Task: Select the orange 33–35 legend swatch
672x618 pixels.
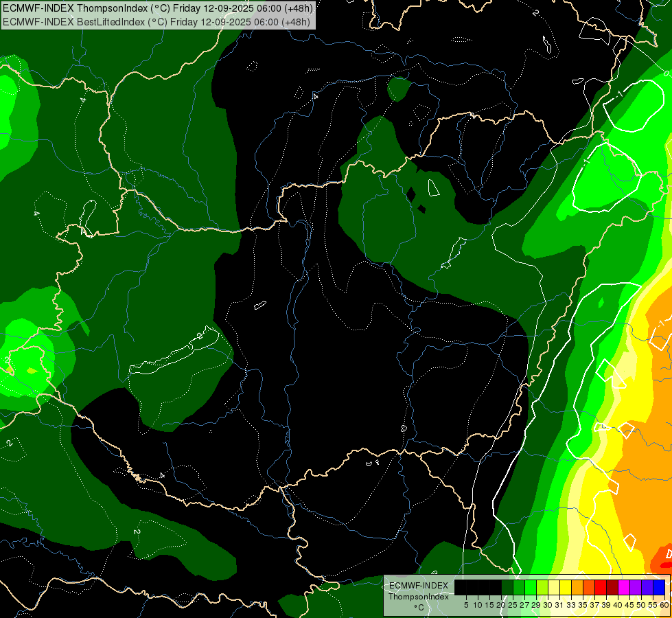Action: (577, 588)
